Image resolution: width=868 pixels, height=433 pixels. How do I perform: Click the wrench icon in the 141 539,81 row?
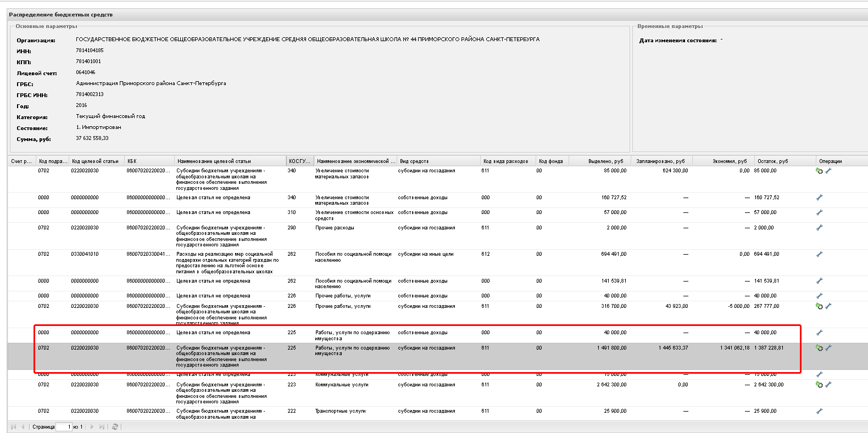[819, 281]
